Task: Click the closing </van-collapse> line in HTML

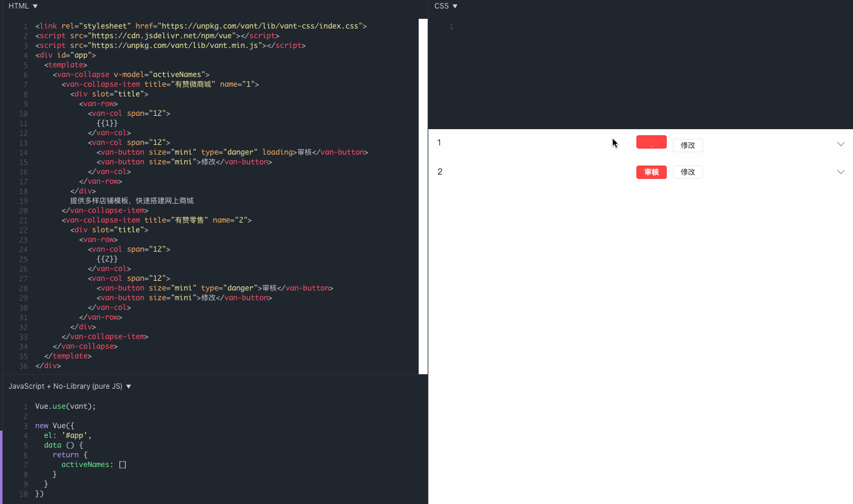Action: pyautogui.click(x=86, y=346)
